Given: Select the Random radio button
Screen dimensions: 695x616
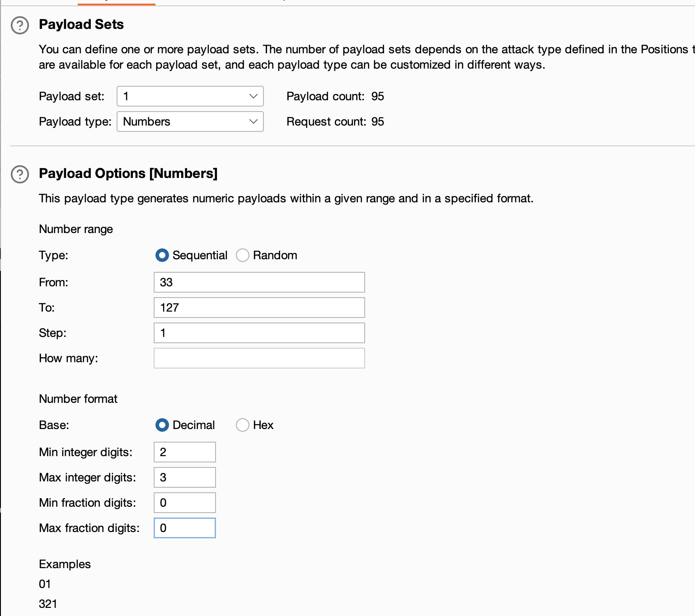Looking at the screenshot, I should pyautogui.click(x=243, y=255).
